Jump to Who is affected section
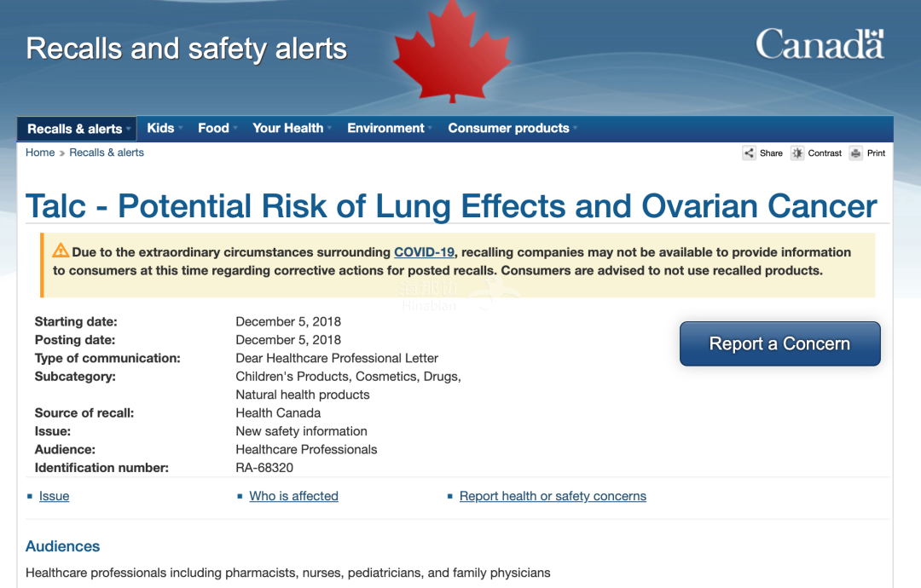The image size is (921, 588). (293, 496)
